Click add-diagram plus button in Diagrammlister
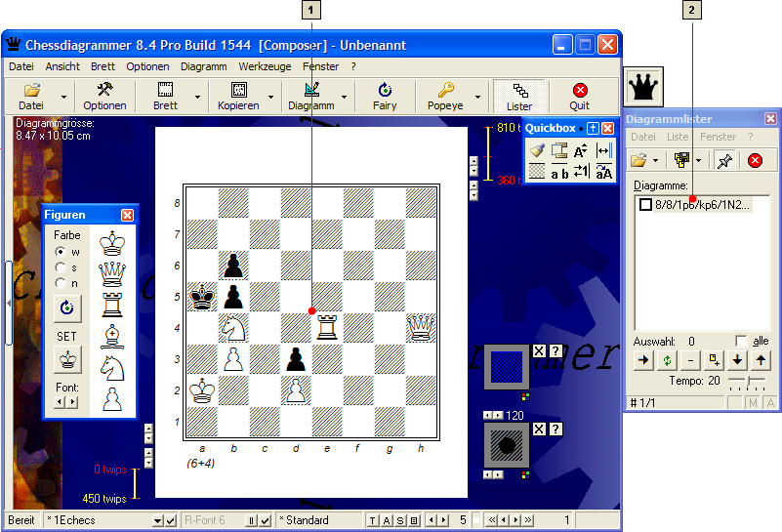 pyautogui.click(x=715, y=360)
